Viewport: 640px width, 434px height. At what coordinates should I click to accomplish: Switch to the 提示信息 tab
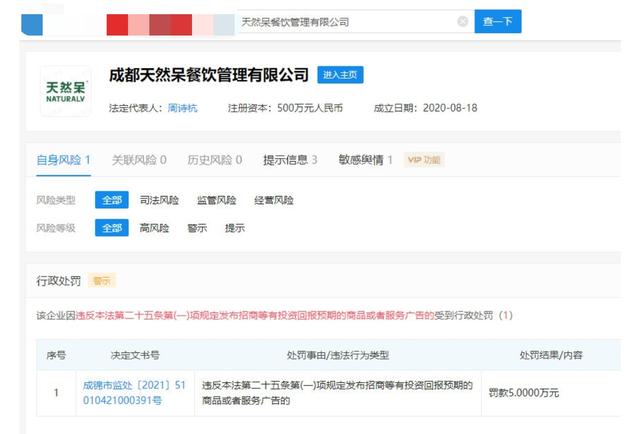[290, 160]
